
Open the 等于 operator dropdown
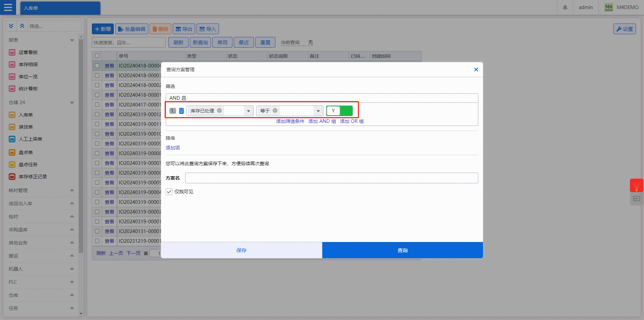(x=318, y=111)
